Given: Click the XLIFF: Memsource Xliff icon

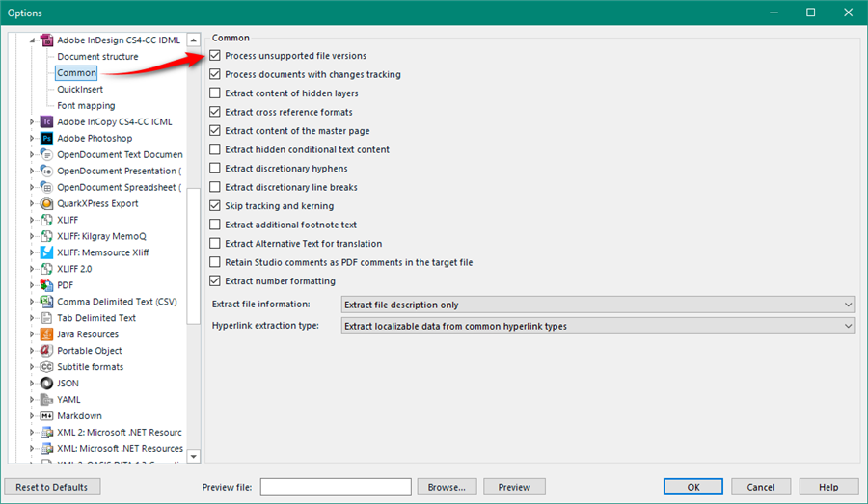Looking at the screenshot, I should tap(46, 252).
